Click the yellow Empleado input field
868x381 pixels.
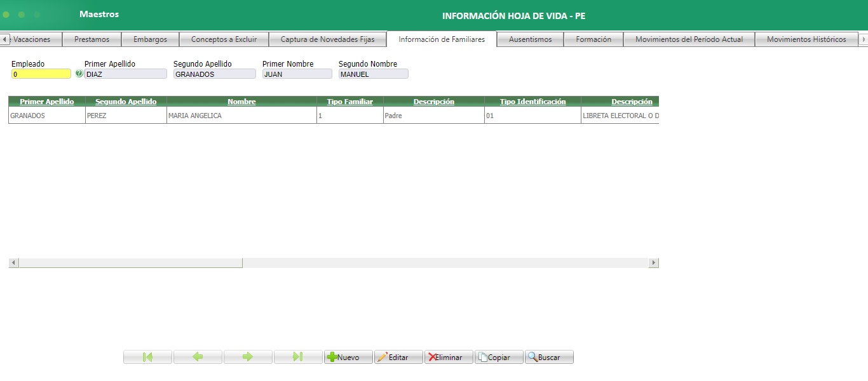[x=41, y=73]
